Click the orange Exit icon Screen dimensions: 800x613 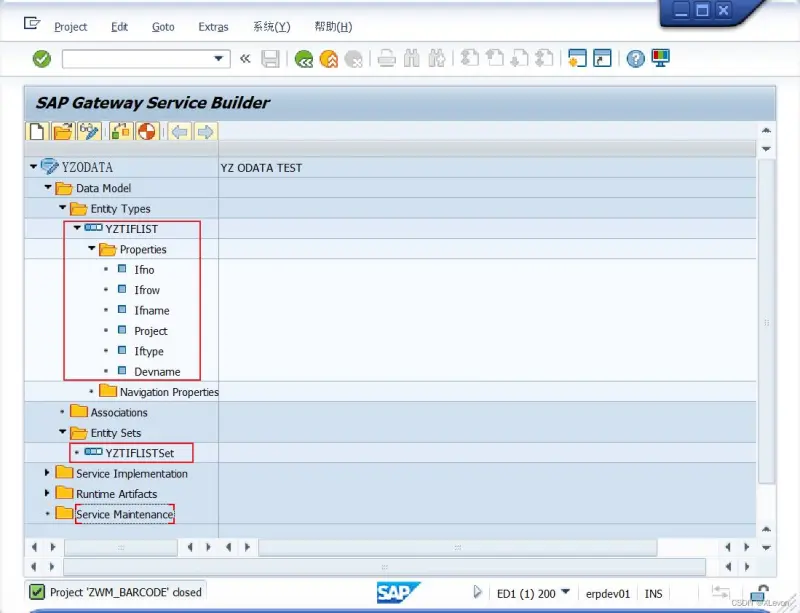(x=329, y=59)
